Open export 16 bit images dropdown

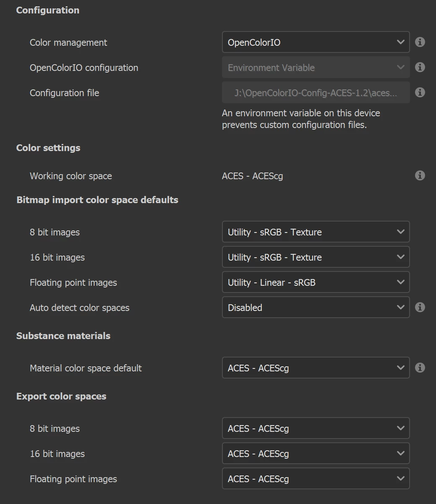coord(316,454)
